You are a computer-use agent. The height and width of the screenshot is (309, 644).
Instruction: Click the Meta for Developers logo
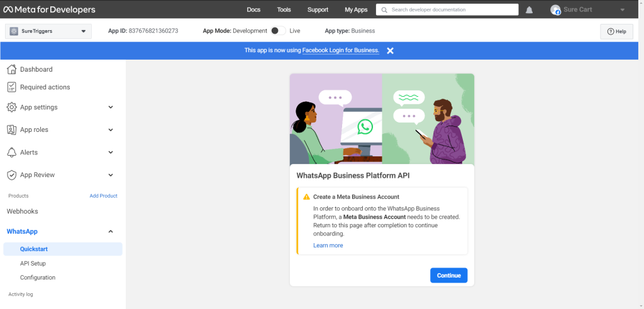click(49, 9)
